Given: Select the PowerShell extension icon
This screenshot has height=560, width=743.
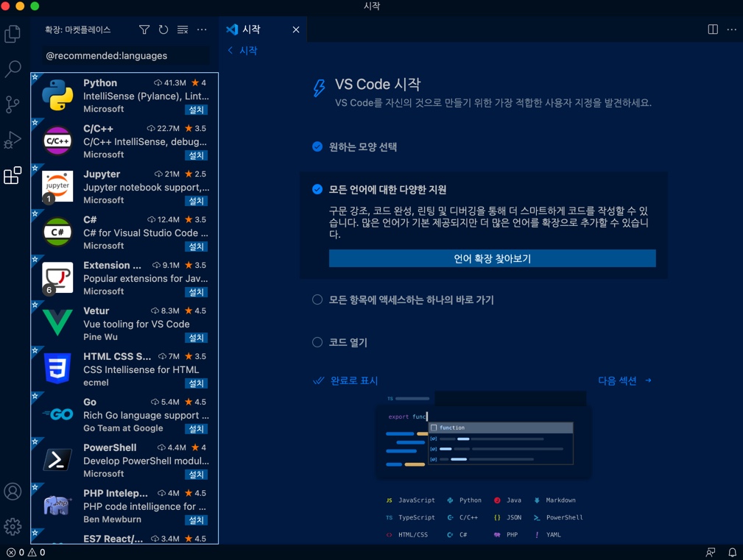Looking at the screenshot, I should [57, 460].
